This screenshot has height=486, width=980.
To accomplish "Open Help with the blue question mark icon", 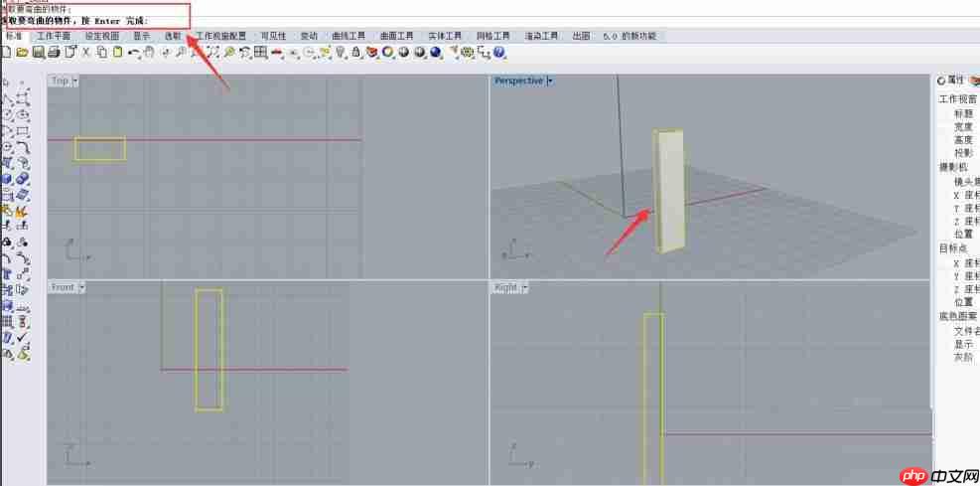I will pos(498,52).
